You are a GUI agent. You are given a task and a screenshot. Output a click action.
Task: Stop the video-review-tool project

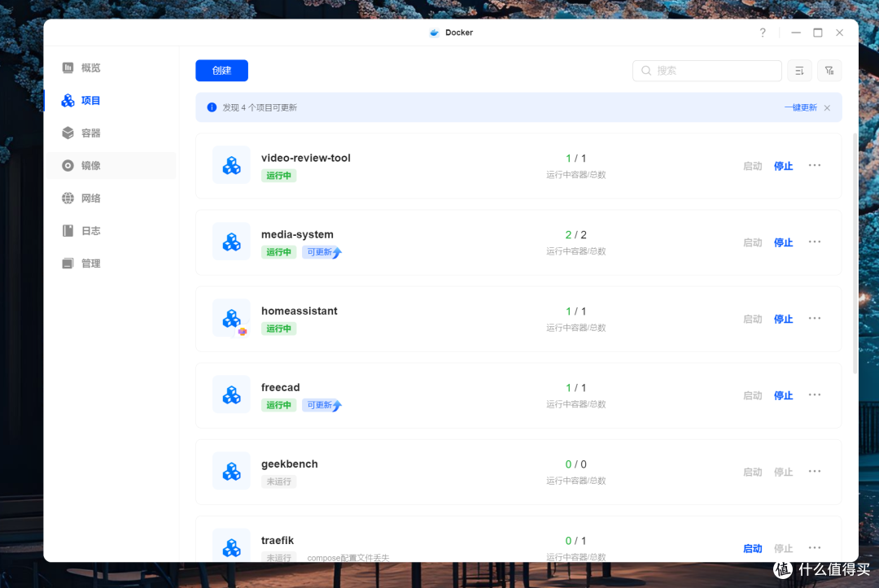[x=783, y=166]
